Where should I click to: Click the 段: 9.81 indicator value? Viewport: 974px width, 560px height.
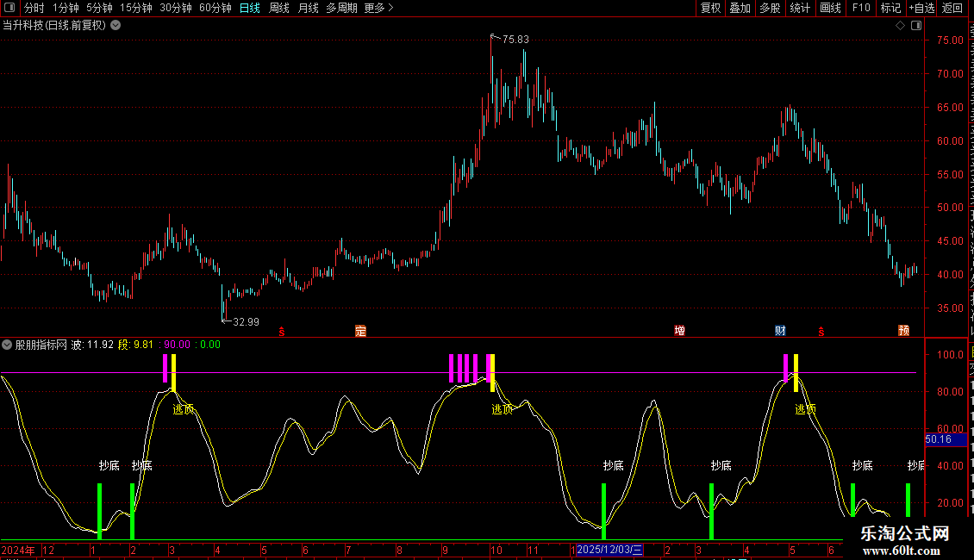tap(135, 345)
